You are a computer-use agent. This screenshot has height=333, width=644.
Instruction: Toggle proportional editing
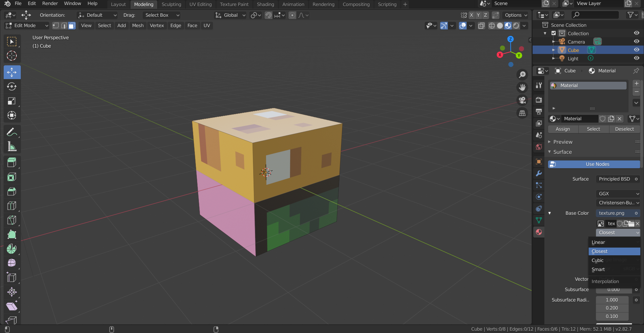pyautogui.click(x=292, y=15)
